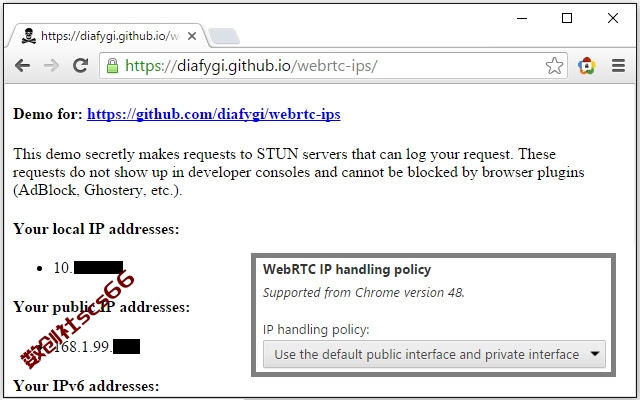The width and height of the screenshot is (640, 400).
Task: Open the github.com/diafygi/webrtc-ips link
Action: point(213,114)
